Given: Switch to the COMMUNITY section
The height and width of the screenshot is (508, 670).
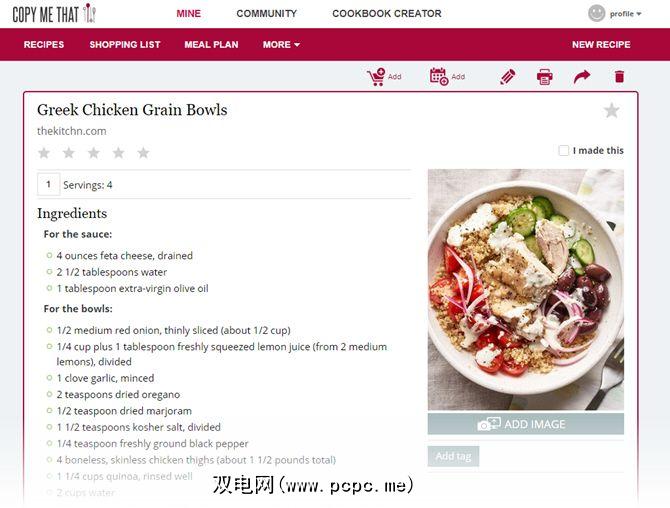Looking at the screenshot, I should (x=267, y=13).
